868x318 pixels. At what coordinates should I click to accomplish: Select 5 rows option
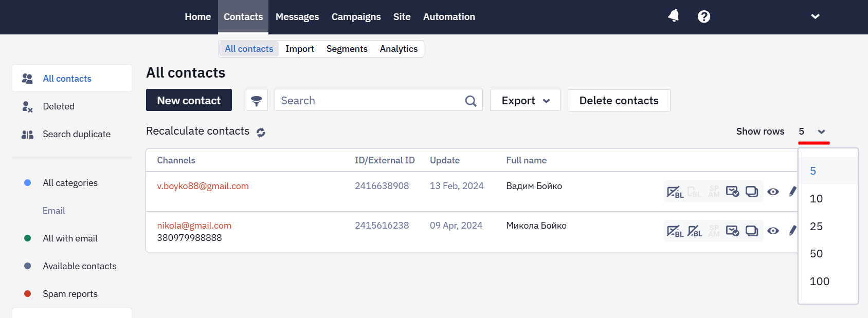(x=828, y=171)
